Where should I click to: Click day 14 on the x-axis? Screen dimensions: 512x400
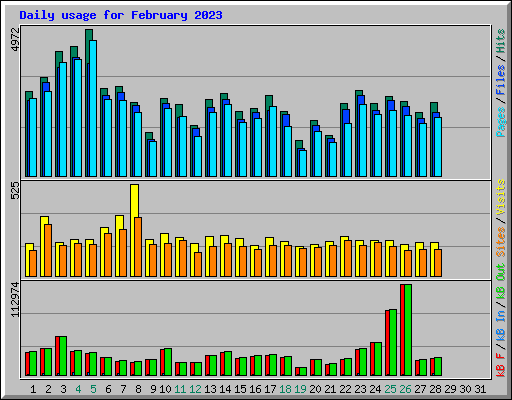pyautogui.click(x=225, y=389)
